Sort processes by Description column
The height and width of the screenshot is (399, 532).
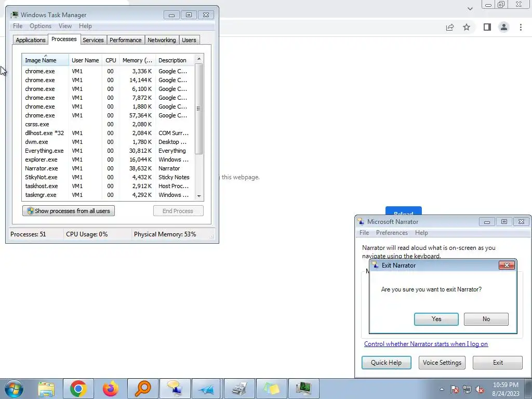[x=175, y=60]
